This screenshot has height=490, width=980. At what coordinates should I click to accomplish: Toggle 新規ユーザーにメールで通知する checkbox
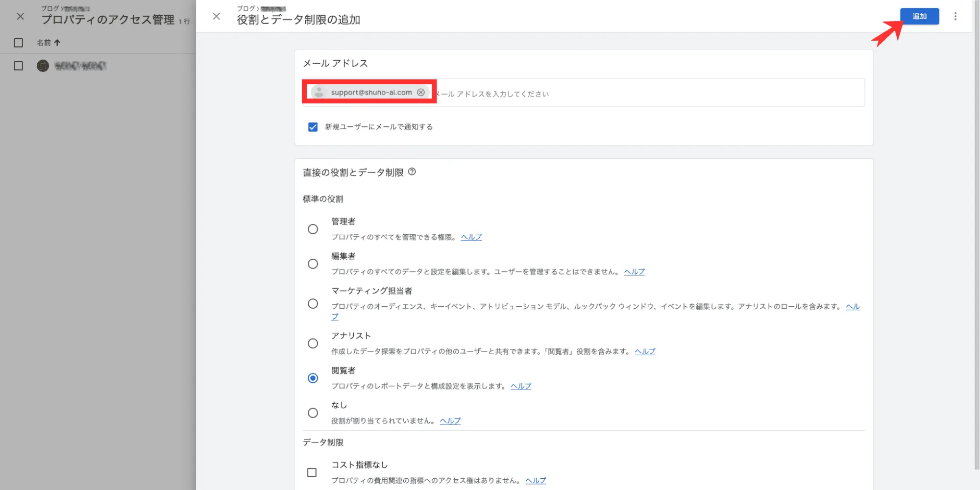tap(313, 127)
